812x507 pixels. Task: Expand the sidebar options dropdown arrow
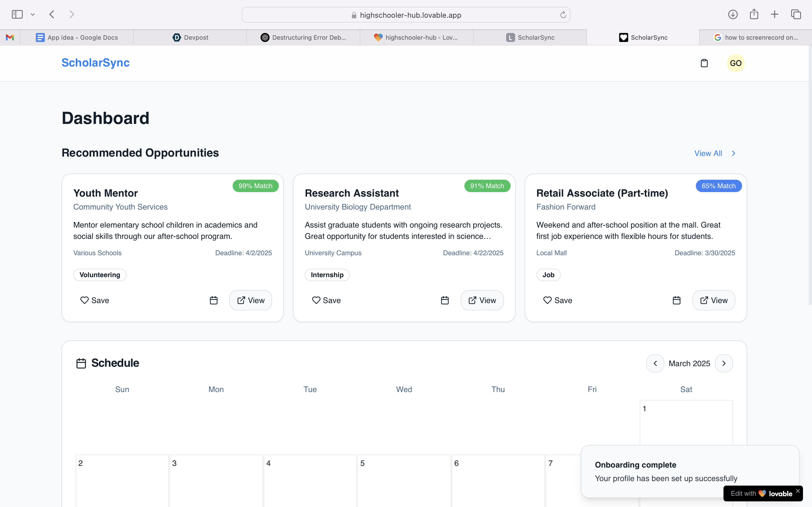[x=32, y=14]
